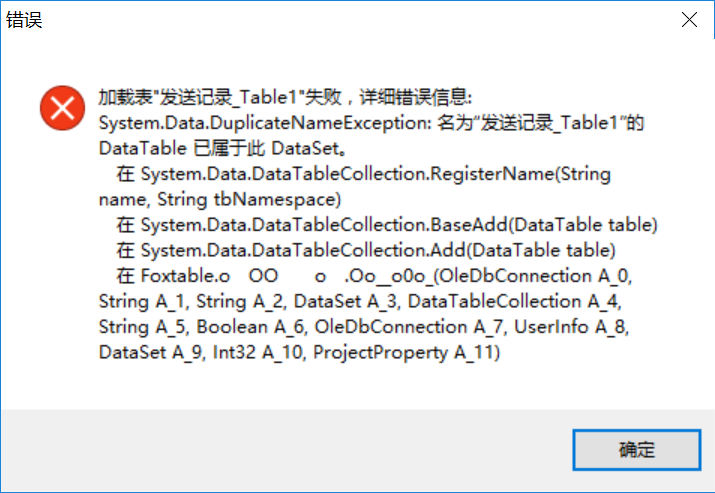Click the DataTableCollection.RegisterName stack line
This screenshot has height=493, width=715.
tap(363, 174)
